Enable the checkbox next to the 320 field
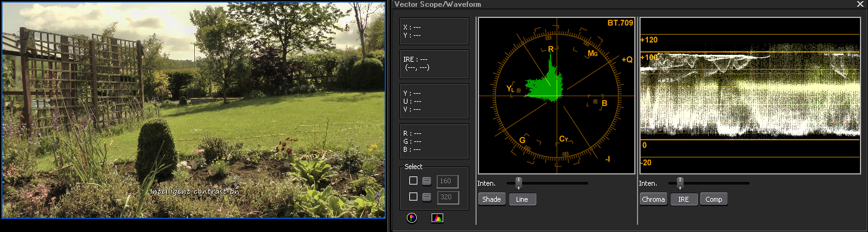The image size is (868, 232). pos(413,197)
